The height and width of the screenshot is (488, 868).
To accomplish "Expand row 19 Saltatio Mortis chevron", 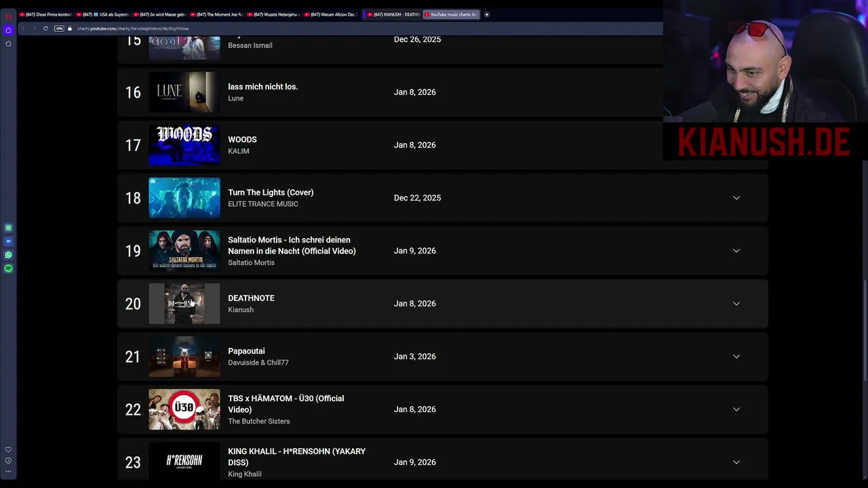I will [x=736, y=251].
